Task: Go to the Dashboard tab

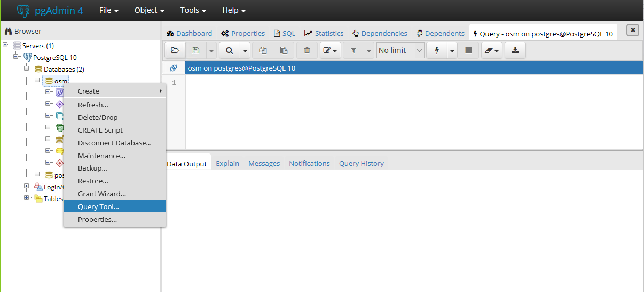Action: (x=190, y=33)
